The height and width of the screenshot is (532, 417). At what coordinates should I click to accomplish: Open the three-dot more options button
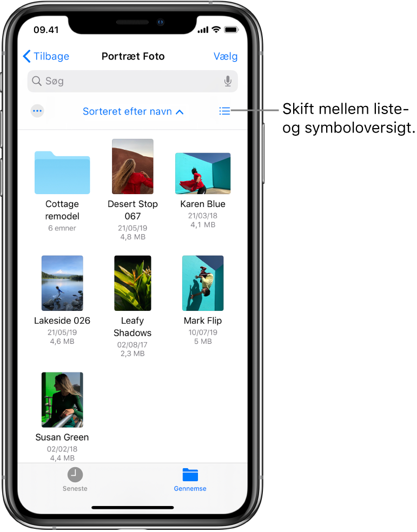click(x=37, y=111)
